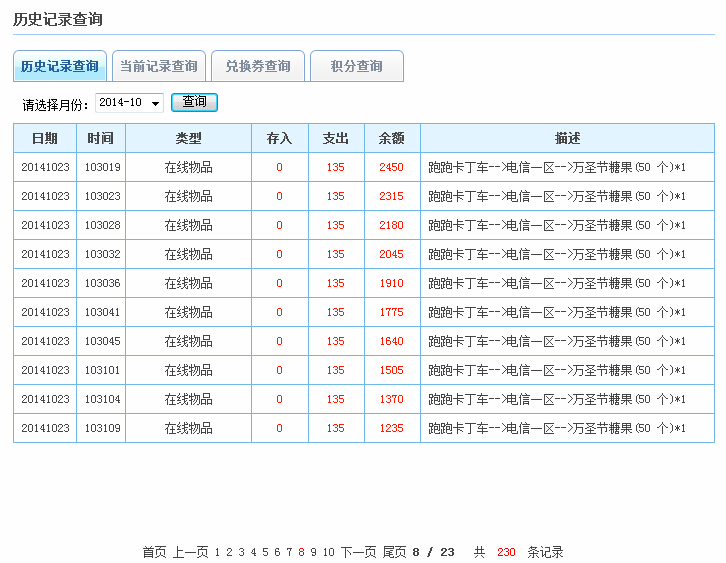The image size is (726, 563).
Task: Go to 首页 in pagination
Action: point(154,552)
